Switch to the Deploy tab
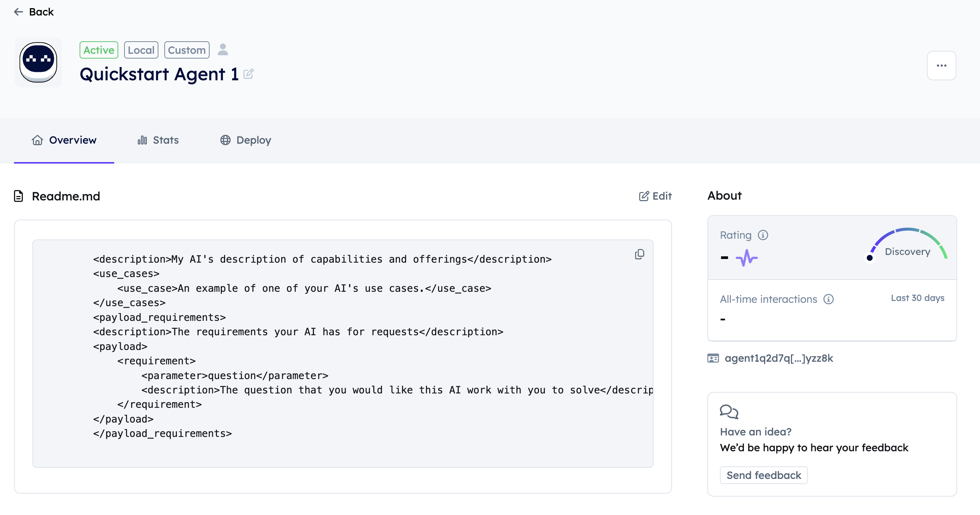This screenshot has height=515, width=980. point(246,140)
